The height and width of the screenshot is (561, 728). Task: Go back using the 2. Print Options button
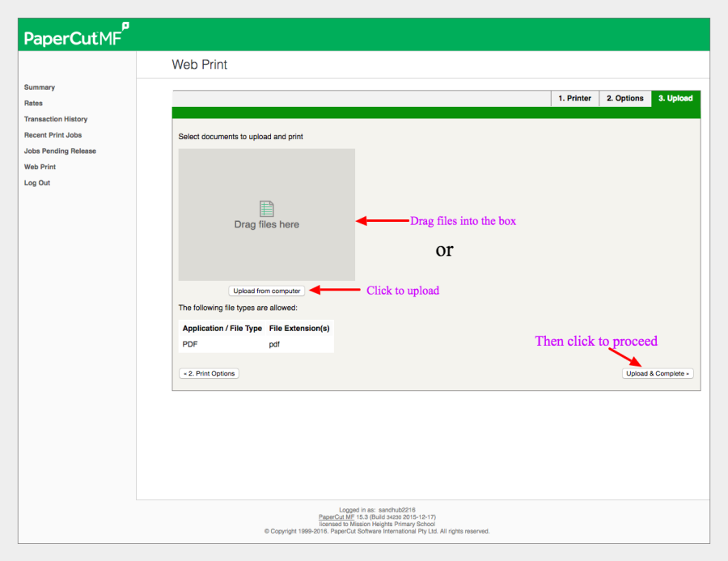click(x=209, y=374)
